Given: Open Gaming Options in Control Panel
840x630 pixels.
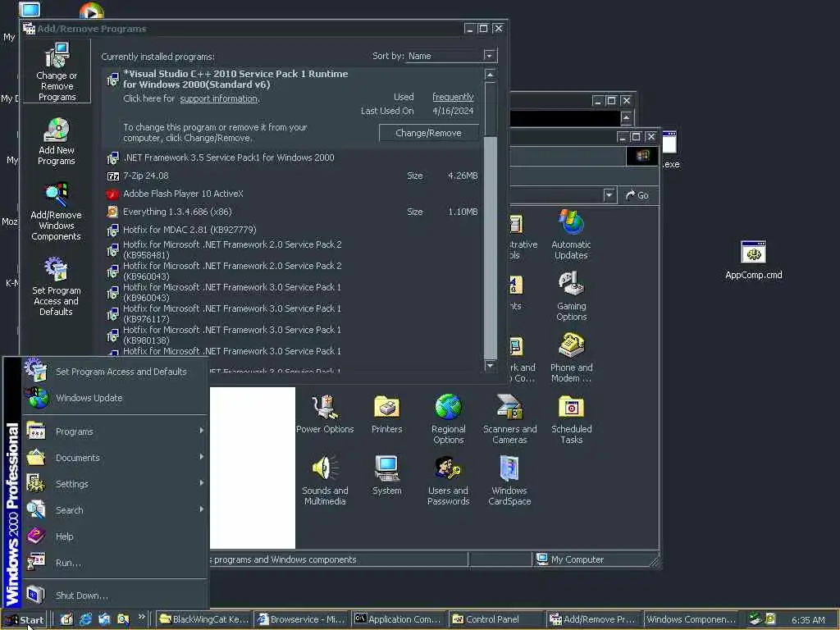Looking at the screenshot, I should coord(571,296).
